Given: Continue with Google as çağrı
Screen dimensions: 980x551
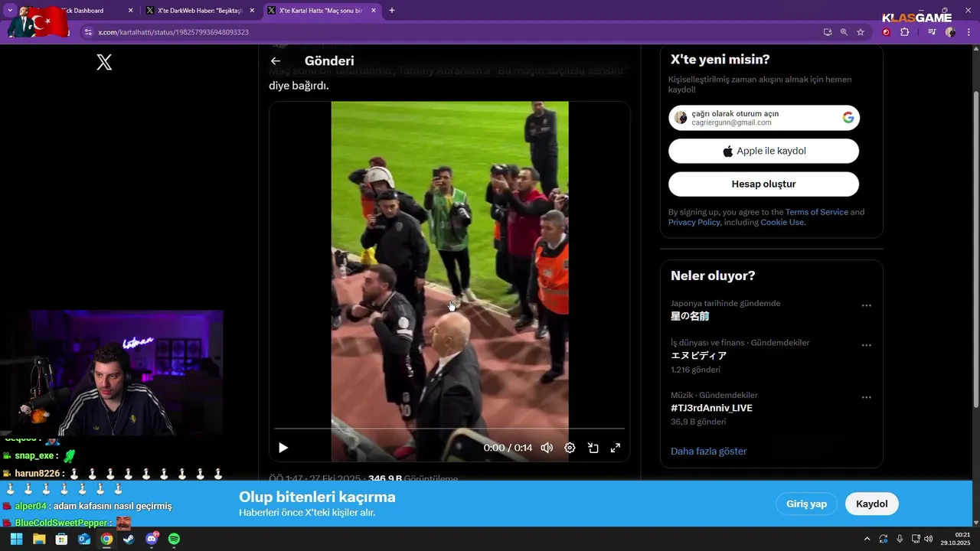Looking at the screenshot, I should [764, 118].
